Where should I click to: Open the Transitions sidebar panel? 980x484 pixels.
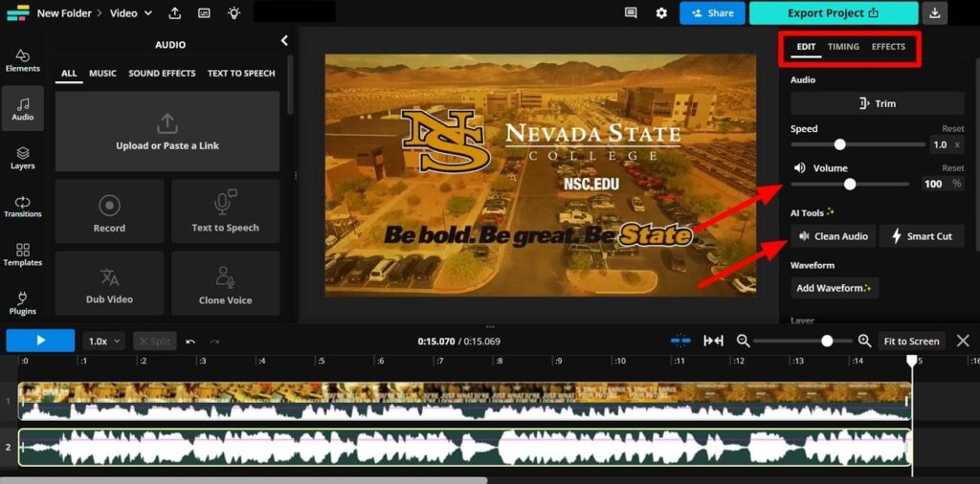pyautogui.click(x=23, y=207)
